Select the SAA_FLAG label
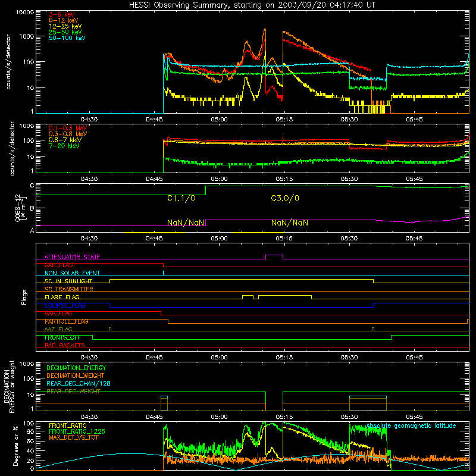This screenshot has height=476, width=476. [58, 314]
